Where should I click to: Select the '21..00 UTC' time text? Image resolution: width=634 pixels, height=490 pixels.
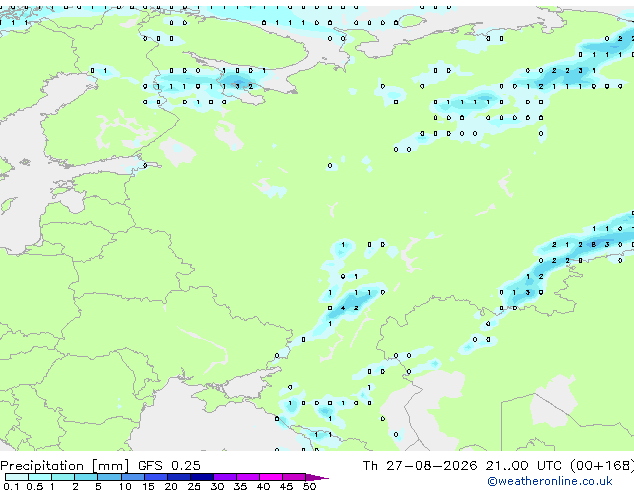[524, 465]
